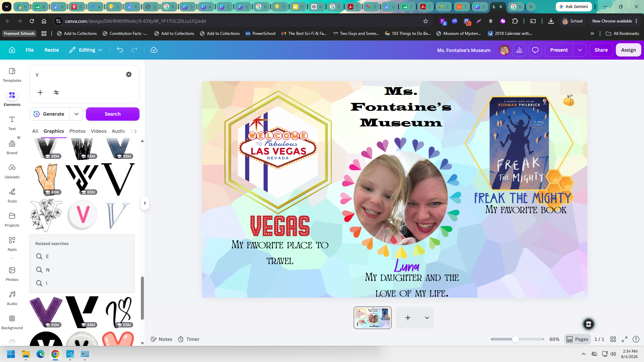
Task: Click the floating Canva assistant button
Action: (588, 324)
